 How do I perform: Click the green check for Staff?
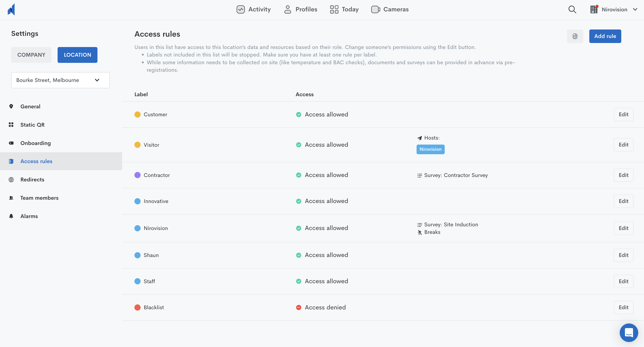point(299,281)
